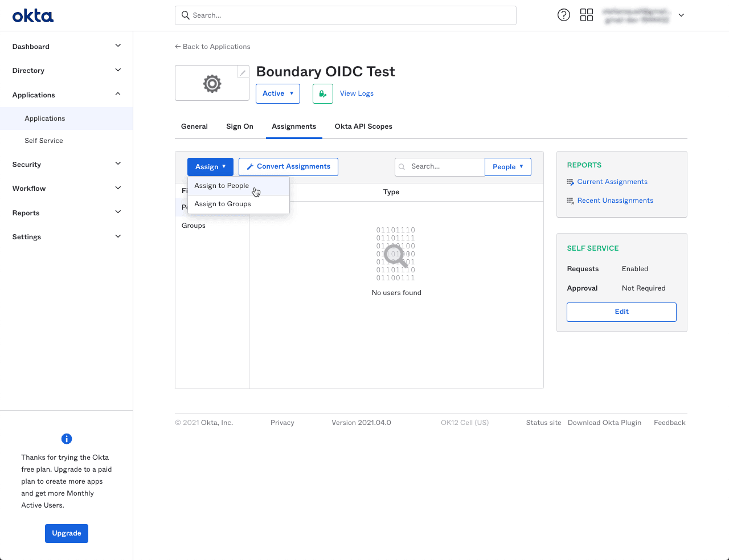The width and height of the screenshot is (729, 560).
Task: Switch to the General tab
Action: tap(194, 126)
